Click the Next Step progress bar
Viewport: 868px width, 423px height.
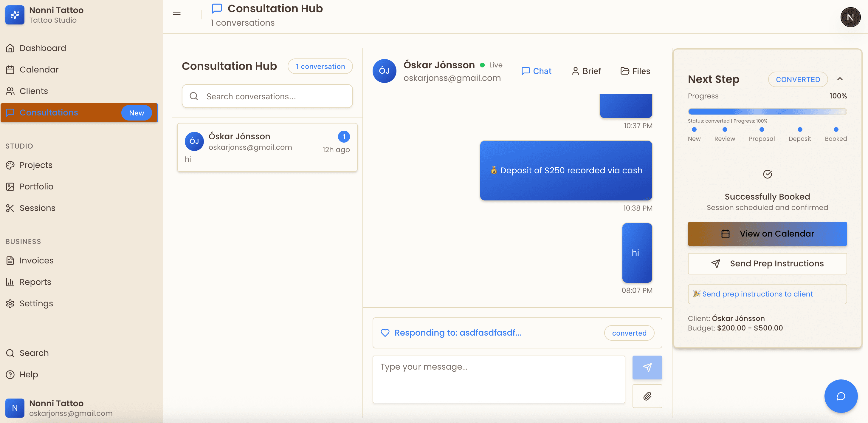pos(767,111)
